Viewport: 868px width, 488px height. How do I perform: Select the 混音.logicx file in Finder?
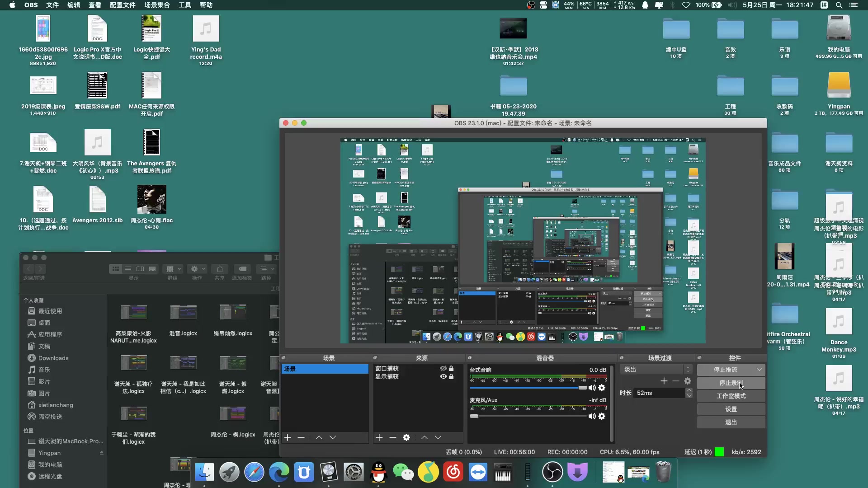point(183,321)
